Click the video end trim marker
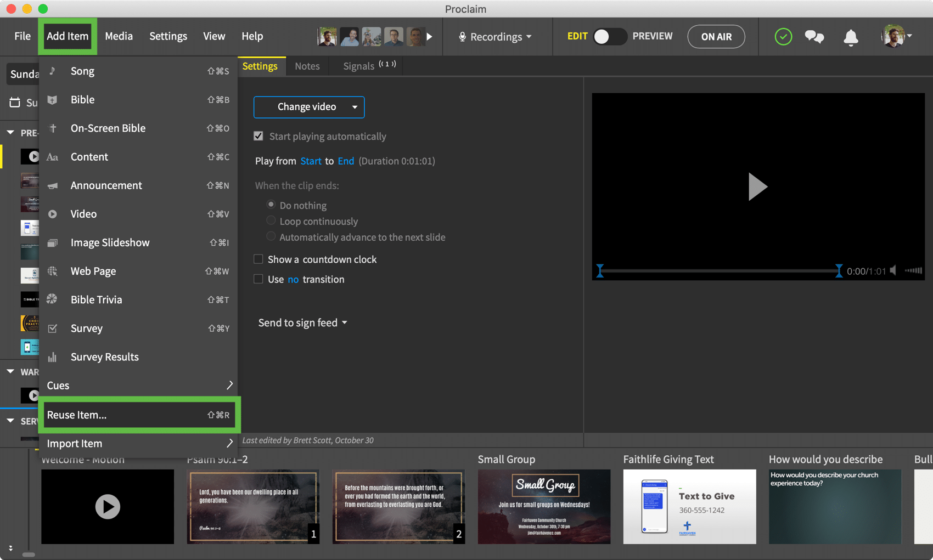 point(839,270)
